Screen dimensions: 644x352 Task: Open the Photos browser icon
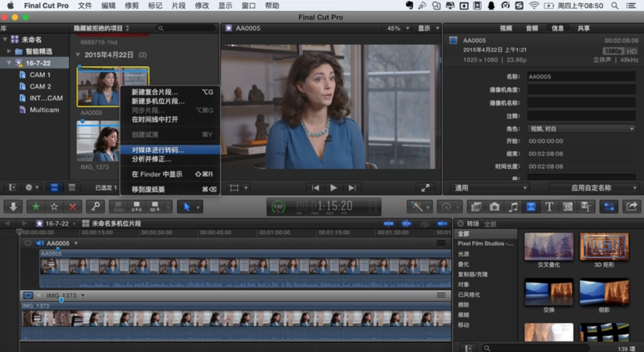tap(494, 207)
